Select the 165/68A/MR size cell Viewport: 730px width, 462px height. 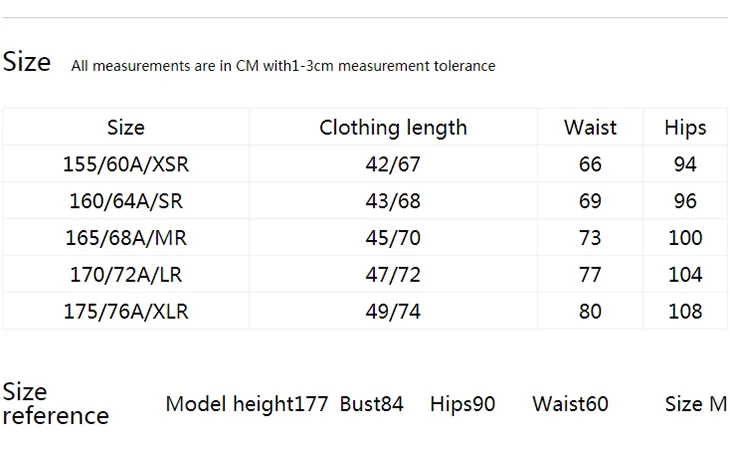click(126, 238)
